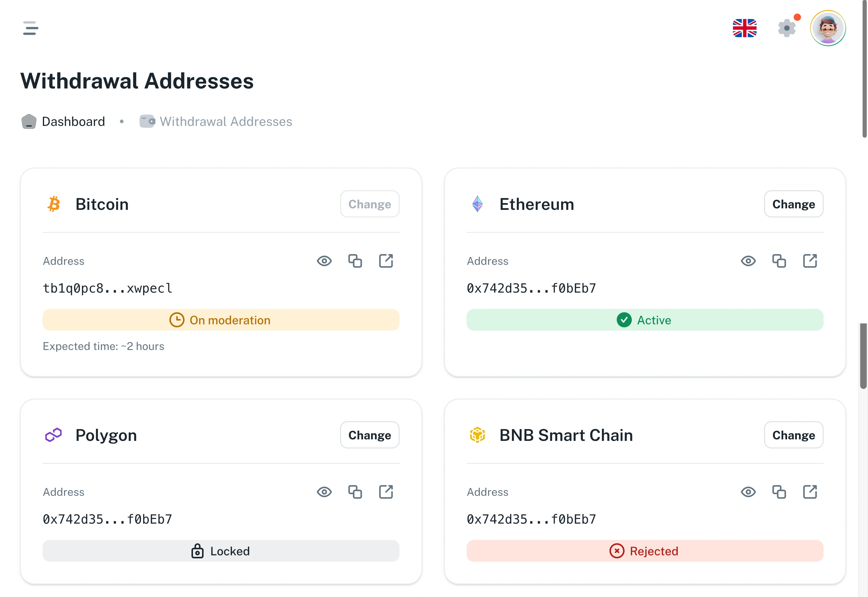Reveal full BNB Smart Chain address
Viewport: 868px width, 597px height.
(748, 492)
